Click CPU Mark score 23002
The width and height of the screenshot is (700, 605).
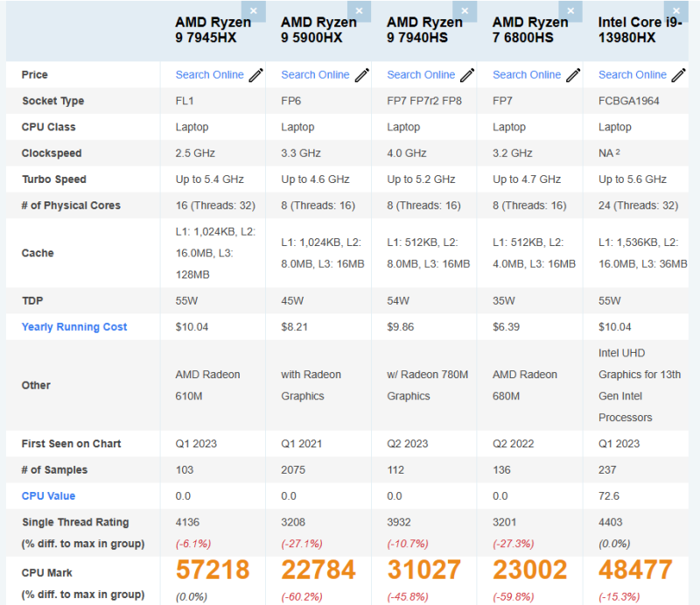click(x=530, y=570)
